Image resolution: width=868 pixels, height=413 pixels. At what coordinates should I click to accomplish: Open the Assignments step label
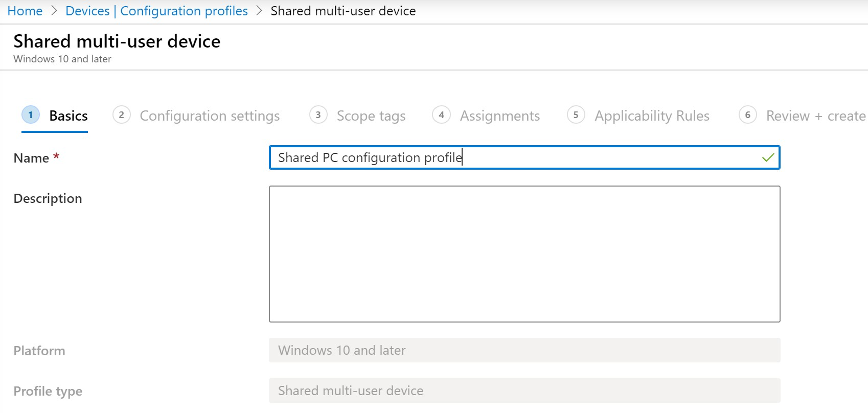point(499,116)
